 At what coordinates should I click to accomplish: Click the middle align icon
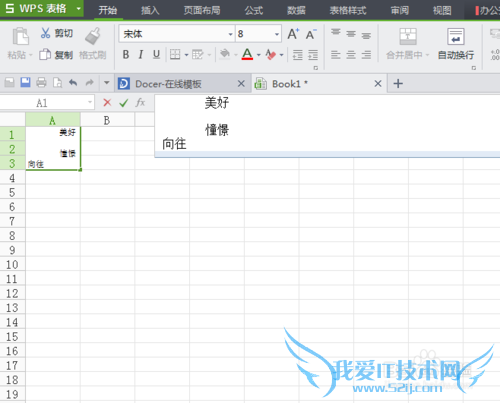[351, 34]
